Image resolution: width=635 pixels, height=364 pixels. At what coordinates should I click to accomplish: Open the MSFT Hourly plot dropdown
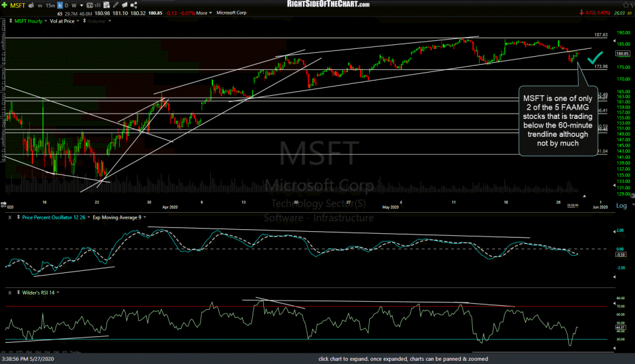[x=46, y=21]
